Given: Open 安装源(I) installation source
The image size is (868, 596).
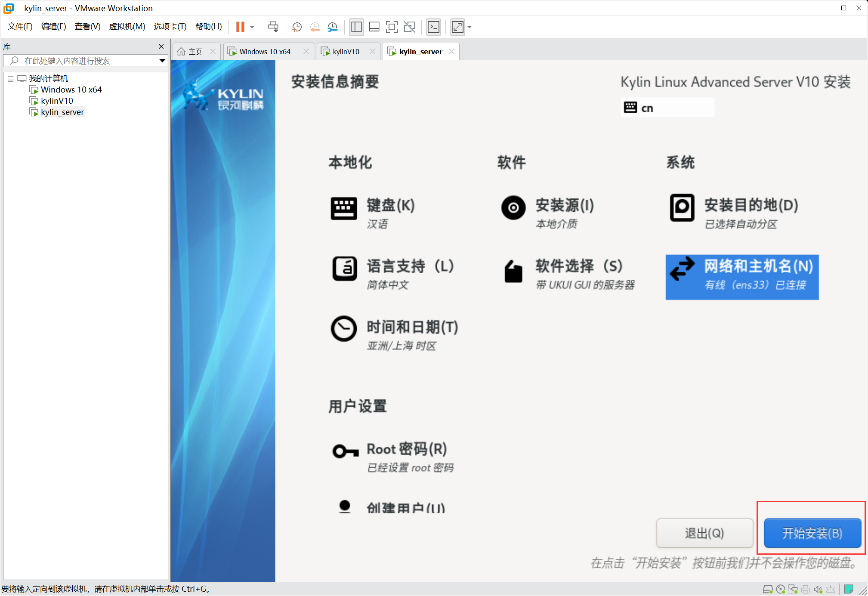Looking at the screenshot, I should click(548, 213).
